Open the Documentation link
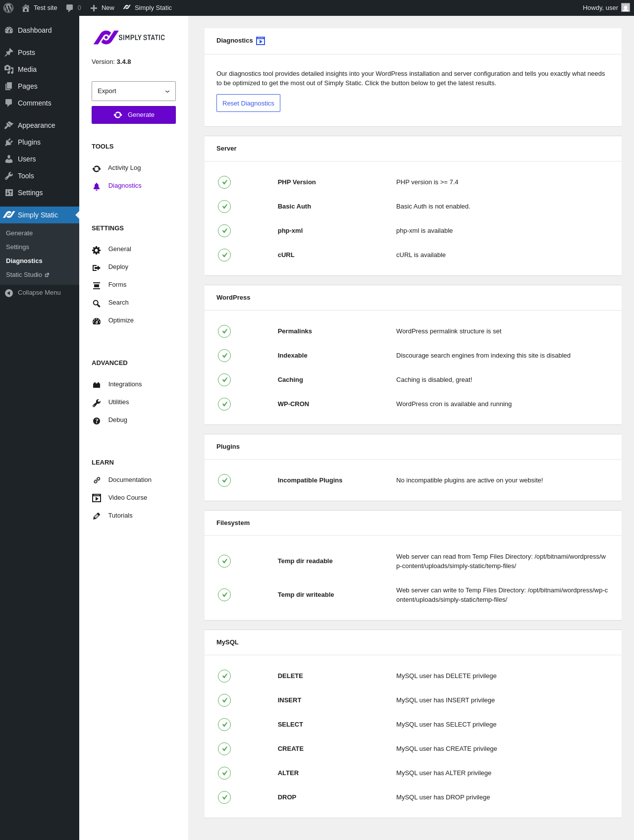This screenshot has height=840, width=634. [129, 480]
